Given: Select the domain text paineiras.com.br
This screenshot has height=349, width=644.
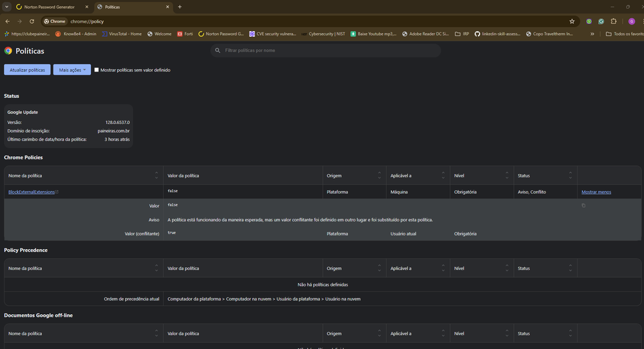Looking at the screenshot, I should 113,131.
